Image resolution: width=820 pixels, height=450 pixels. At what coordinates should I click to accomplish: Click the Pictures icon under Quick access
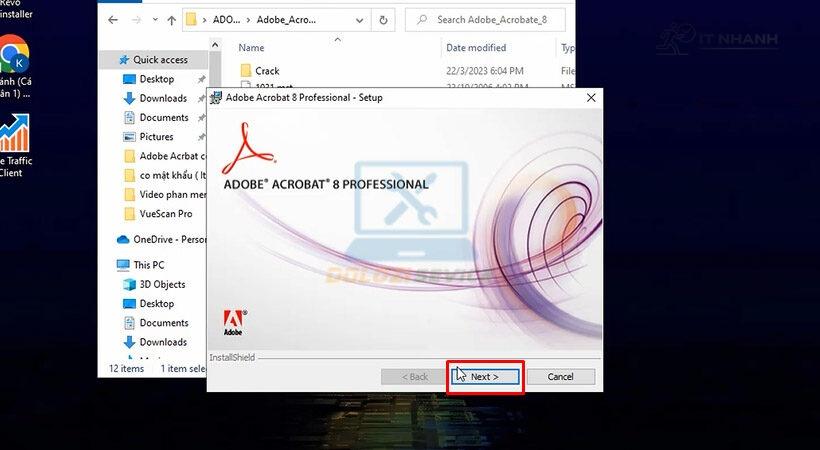click(129, 137)
